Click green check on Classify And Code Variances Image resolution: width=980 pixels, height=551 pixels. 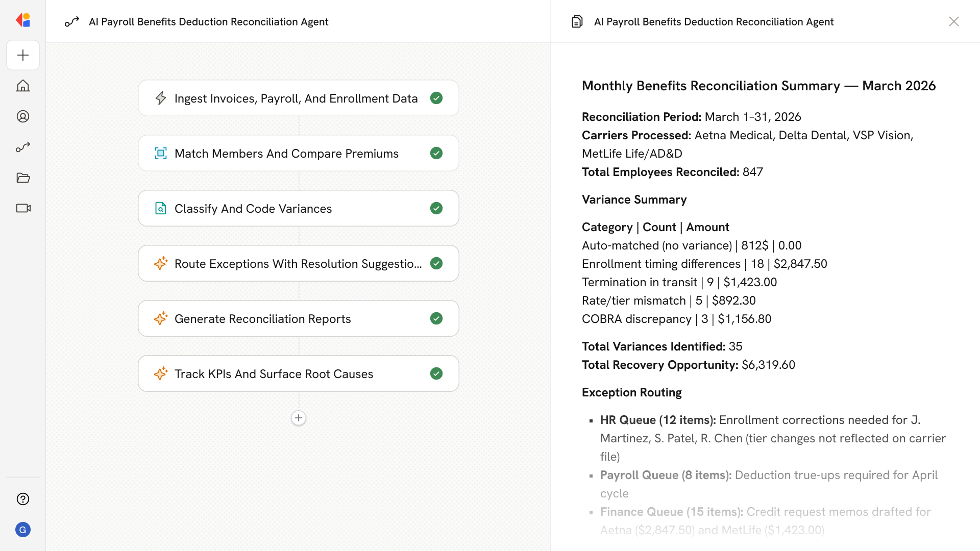point(436,208)
